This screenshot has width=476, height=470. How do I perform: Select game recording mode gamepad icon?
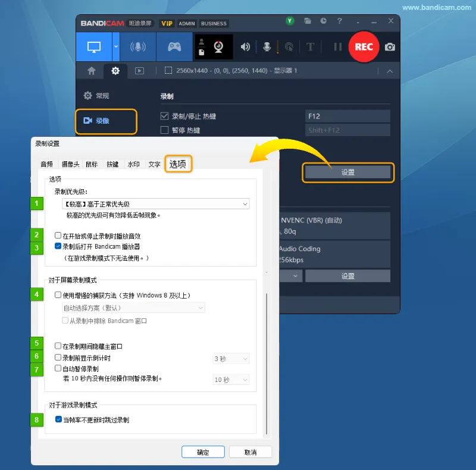click(x=174, y=47)
